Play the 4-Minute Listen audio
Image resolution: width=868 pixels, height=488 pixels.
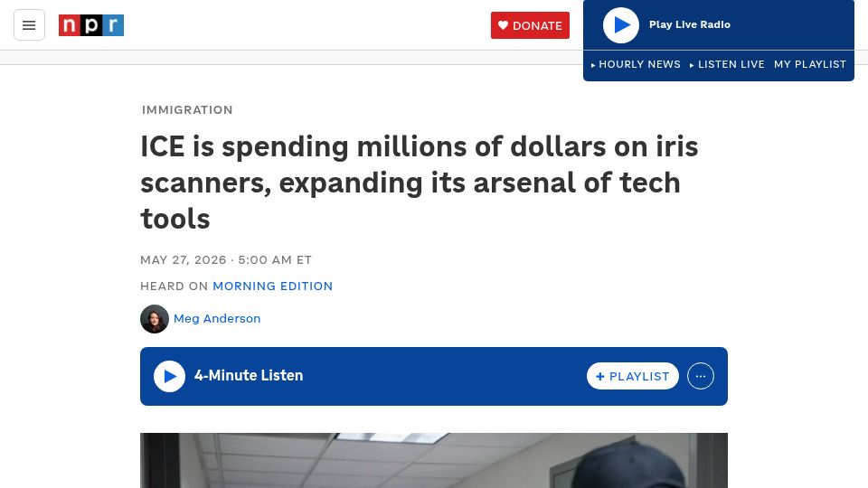point(169,376)
